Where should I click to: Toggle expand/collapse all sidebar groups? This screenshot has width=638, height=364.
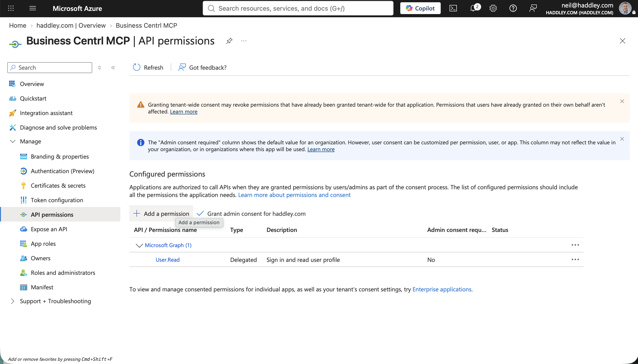[x=99, y=67]
